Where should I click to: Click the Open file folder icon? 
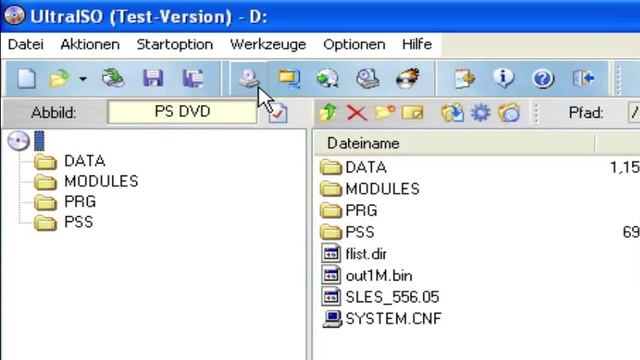tap(60, 78)
